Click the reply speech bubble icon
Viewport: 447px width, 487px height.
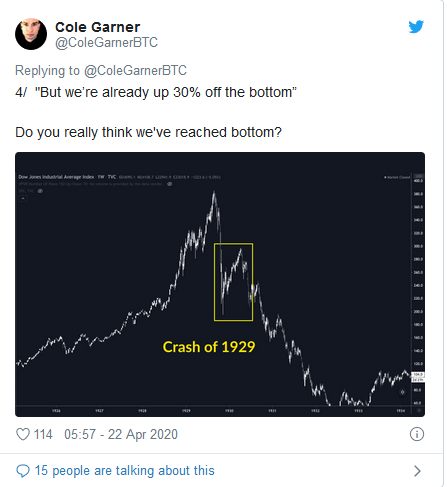[23, 471]
